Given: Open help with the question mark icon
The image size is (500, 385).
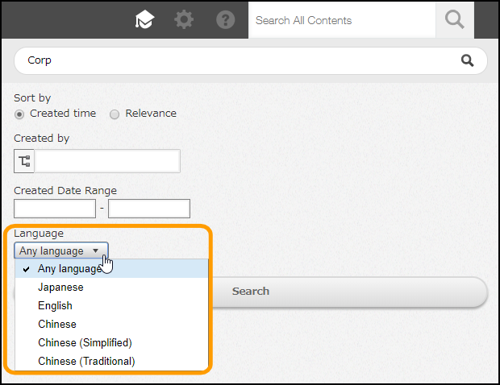Looking at the screenshot, I should 225,20.
